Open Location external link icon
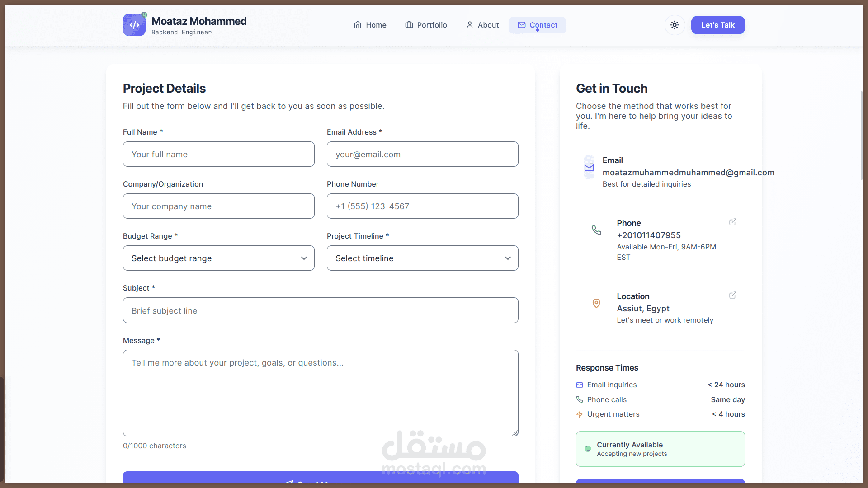Viewport: 868px width, 488px height. pos(733,295)
